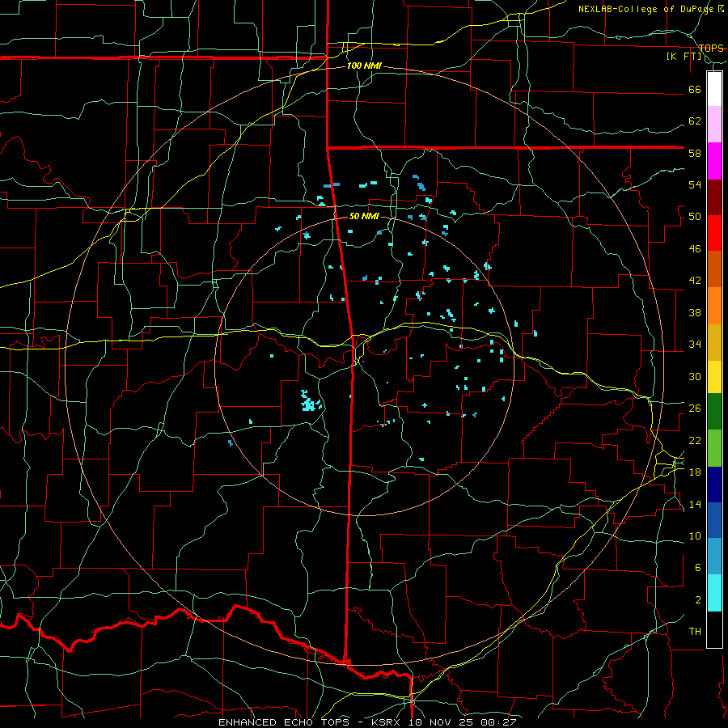
Task: Click the 'KSRX' station identifier
Action: [x=387, y=722]
